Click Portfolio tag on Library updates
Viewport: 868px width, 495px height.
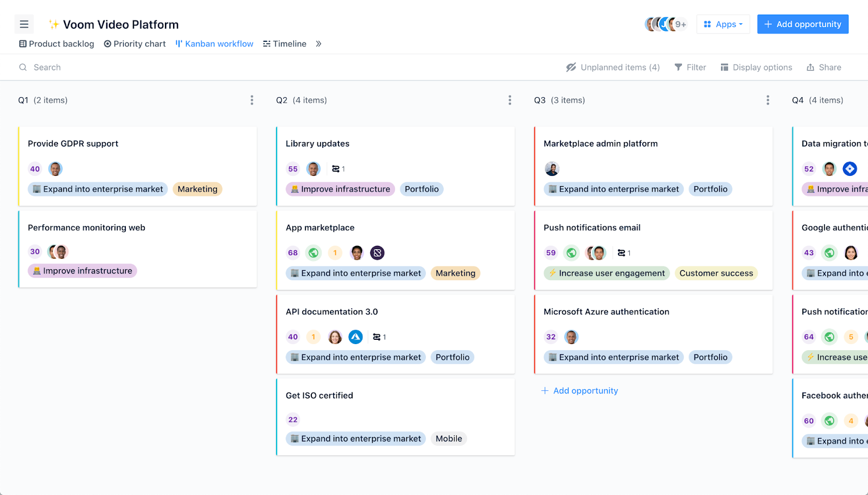click(422, 189)
